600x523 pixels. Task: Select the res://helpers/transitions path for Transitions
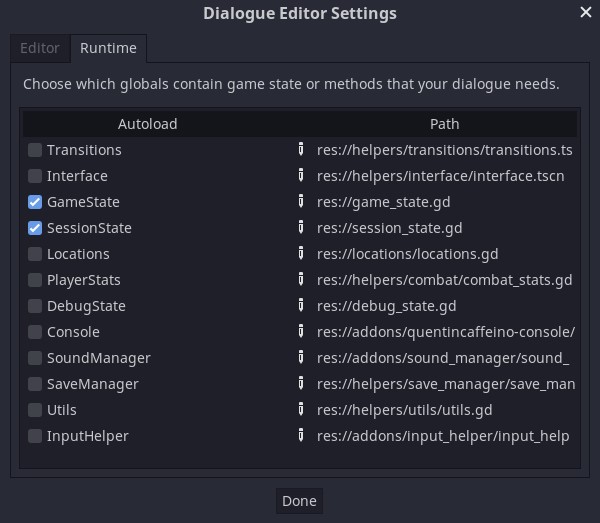pyautogui.click(x=445, y=150)
